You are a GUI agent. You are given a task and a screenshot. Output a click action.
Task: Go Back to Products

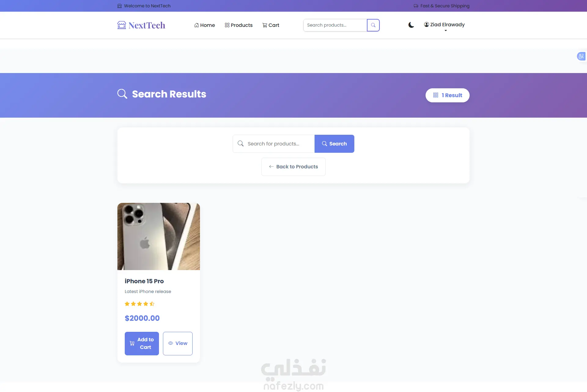pos(293,167)
